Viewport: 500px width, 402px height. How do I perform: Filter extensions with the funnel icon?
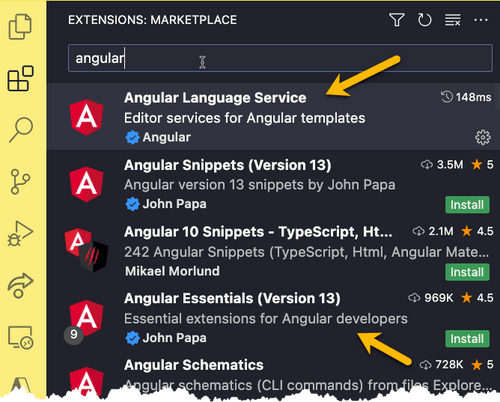[x=397, y=20]
